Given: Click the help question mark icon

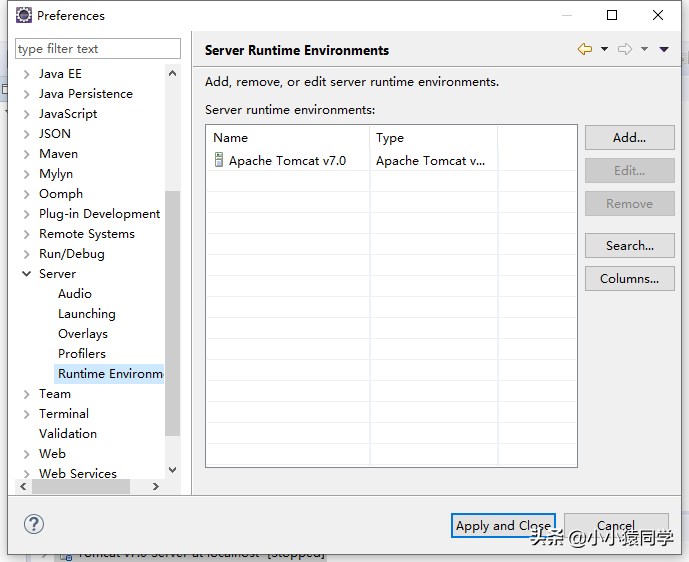Looking at the screenshot, I should click(34, 524).
